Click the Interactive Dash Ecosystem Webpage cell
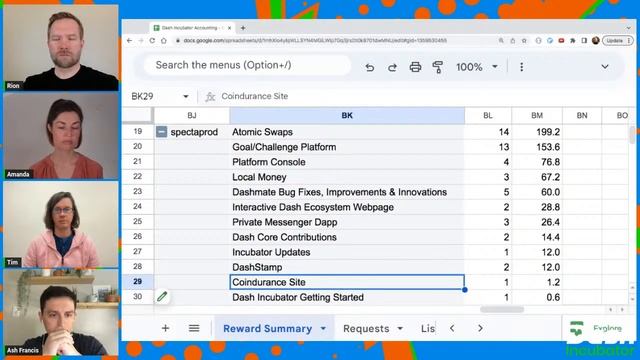 pyautogui.click(x=347, y=207)
